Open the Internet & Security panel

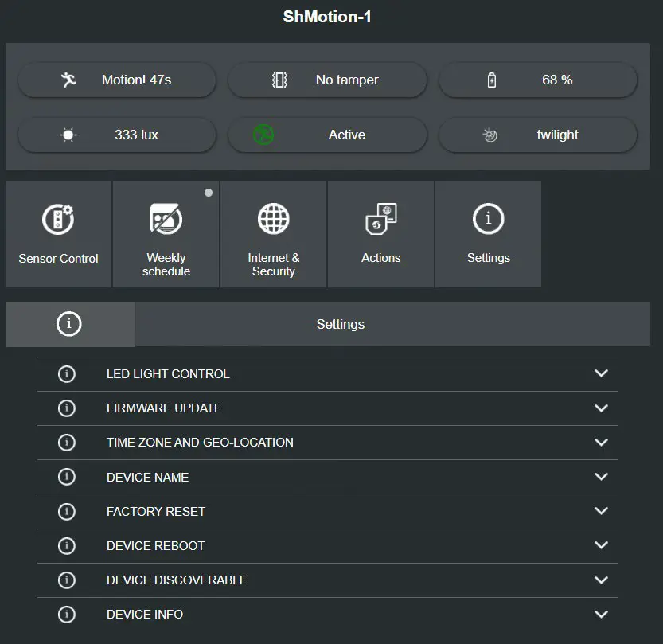click(x=273, y=234)
